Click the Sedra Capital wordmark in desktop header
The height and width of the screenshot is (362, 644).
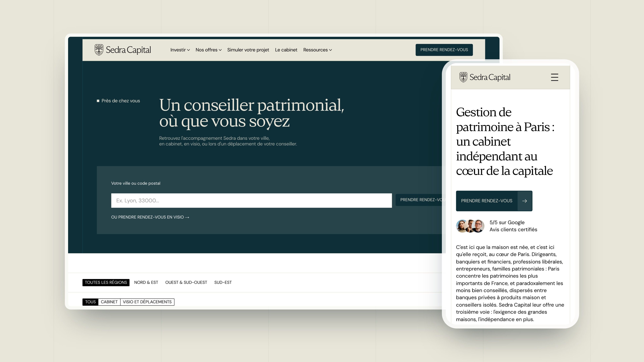[x=128, y=50]
